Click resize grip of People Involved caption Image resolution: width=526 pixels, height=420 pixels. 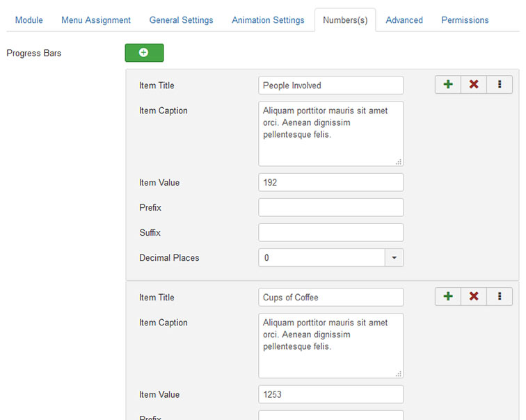(x=399, y=162)
